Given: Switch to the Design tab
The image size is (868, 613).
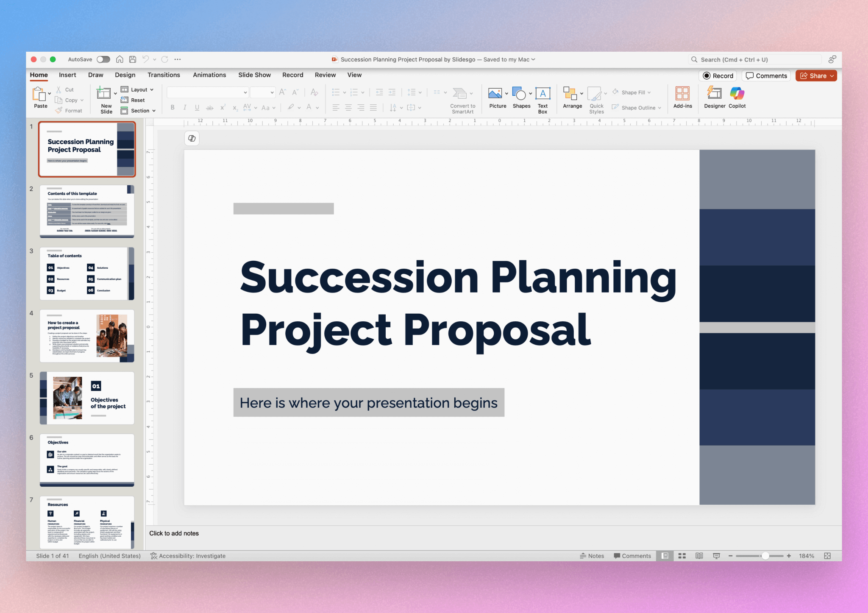Looking at the screenshot, I should [125, 75].
